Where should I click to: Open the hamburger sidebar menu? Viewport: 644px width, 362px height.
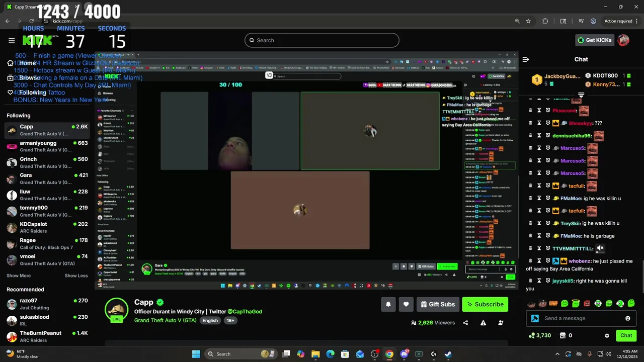pos(12,40)
